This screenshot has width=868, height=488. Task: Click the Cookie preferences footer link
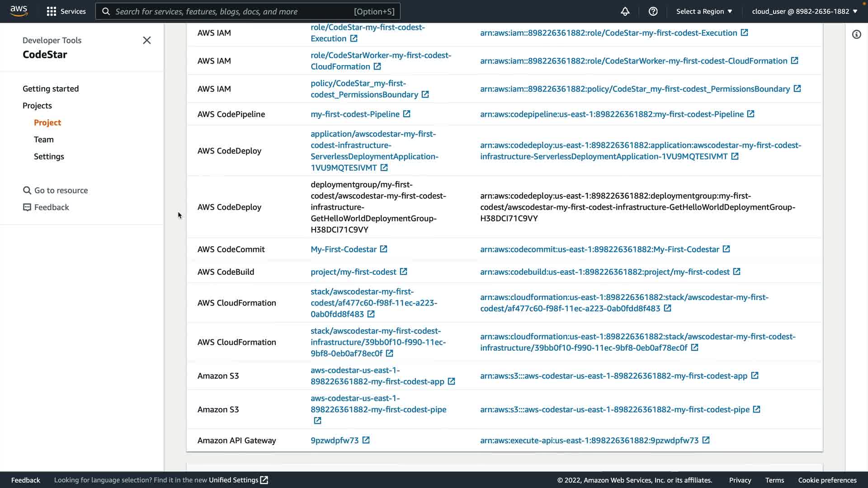[827, 480]
